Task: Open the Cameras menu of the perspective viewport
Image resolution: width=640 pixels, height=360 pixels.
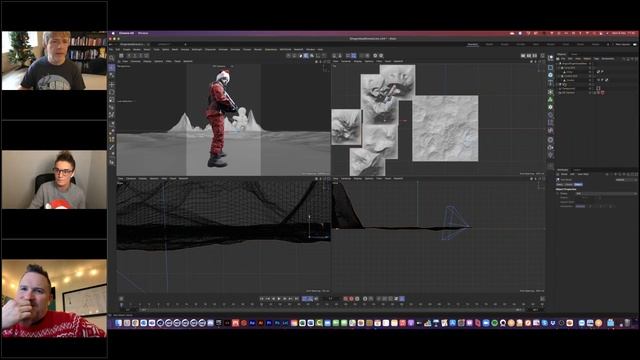Action: pyautogui.click(x=136, y=61)
